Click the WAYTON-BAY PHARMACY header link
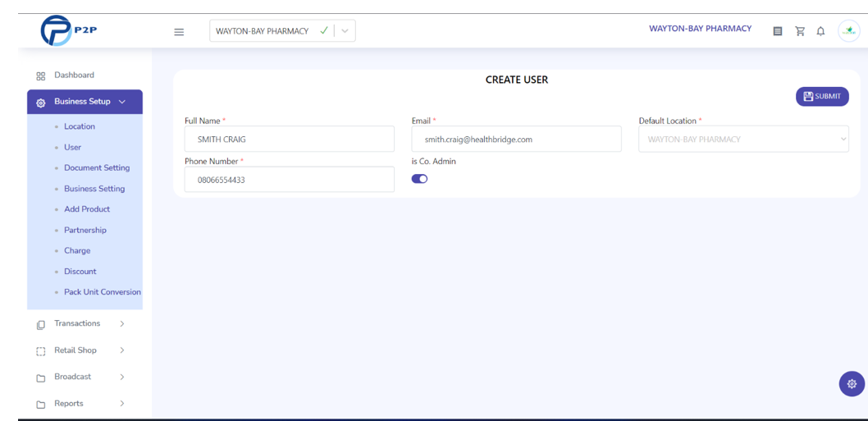868x421 pixels. coord(701,28)
